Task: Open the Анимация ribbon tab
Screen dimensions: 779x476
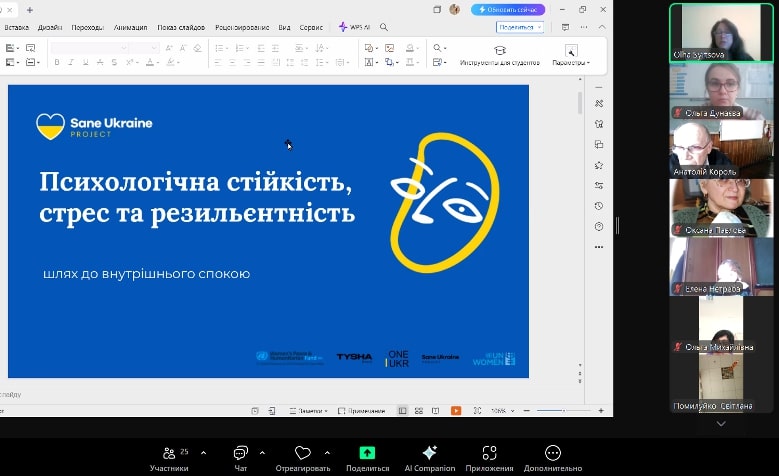Action: pos(130,27)
